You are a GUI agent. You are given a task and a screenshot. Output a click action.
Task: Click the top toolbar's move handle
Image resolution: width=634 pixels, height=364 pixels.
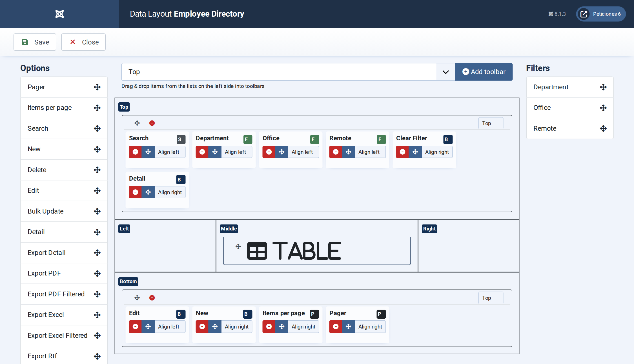pyautogui.click(x=137, y=123)
